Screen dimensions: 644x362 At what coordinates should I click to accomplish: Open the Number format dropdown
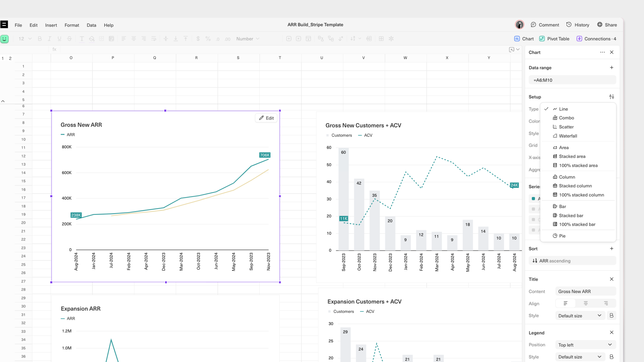[x=247, y=39]
